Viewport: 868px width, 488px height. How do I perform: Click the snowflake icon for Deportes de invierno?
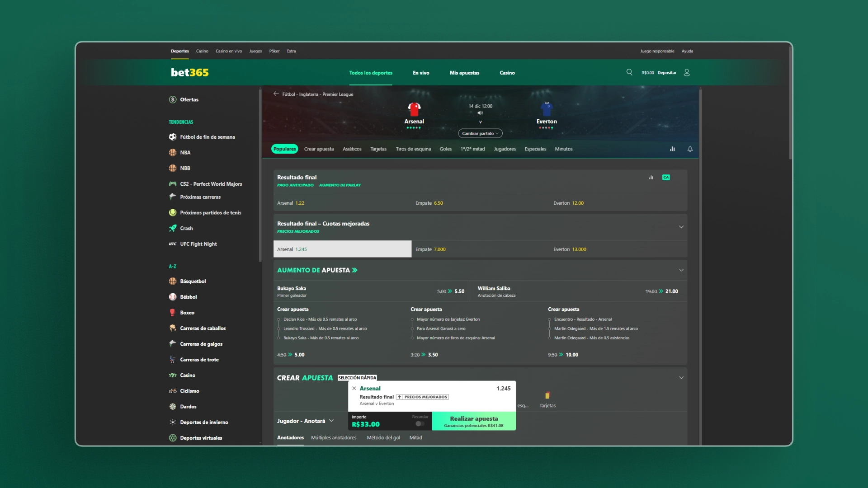pyautogui.click(x=173, y=422)
